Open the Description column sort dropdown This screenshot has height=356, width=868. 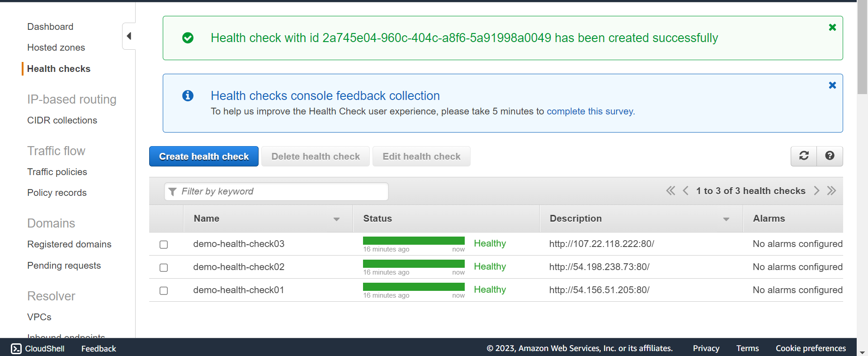click(726, 219)
